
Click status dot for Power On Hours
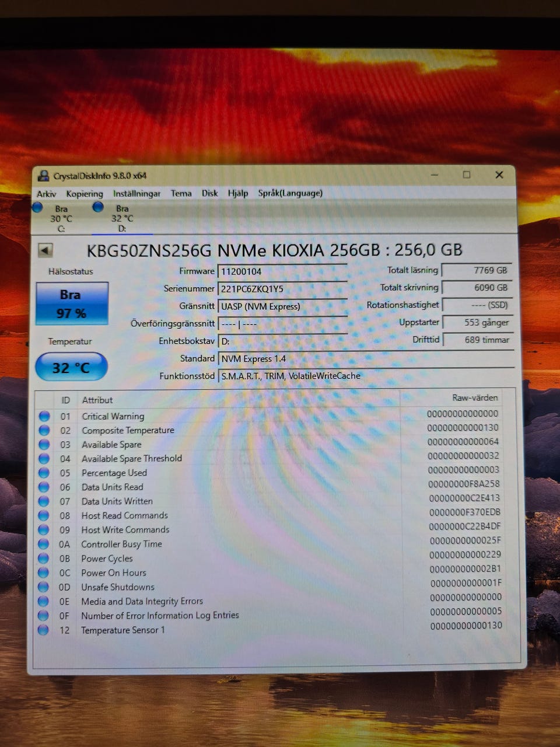44,573
